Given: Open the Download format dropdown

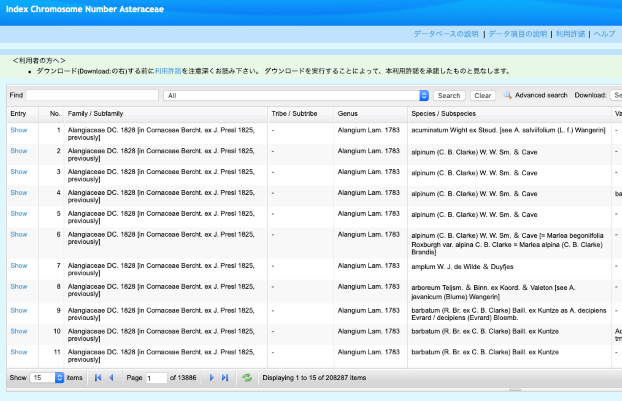Looking at the screenshot, I should (615, 95).
